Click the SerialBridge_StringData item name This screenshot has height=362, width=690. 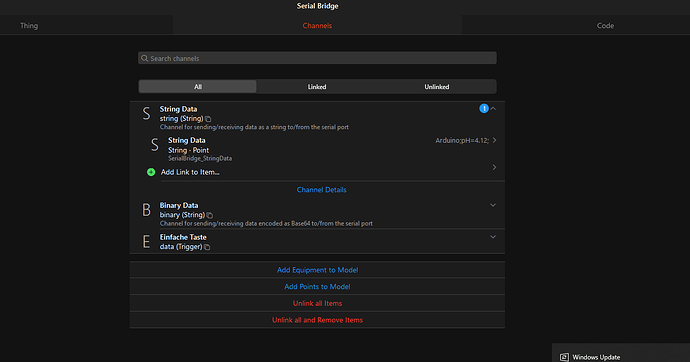(200, 158)
